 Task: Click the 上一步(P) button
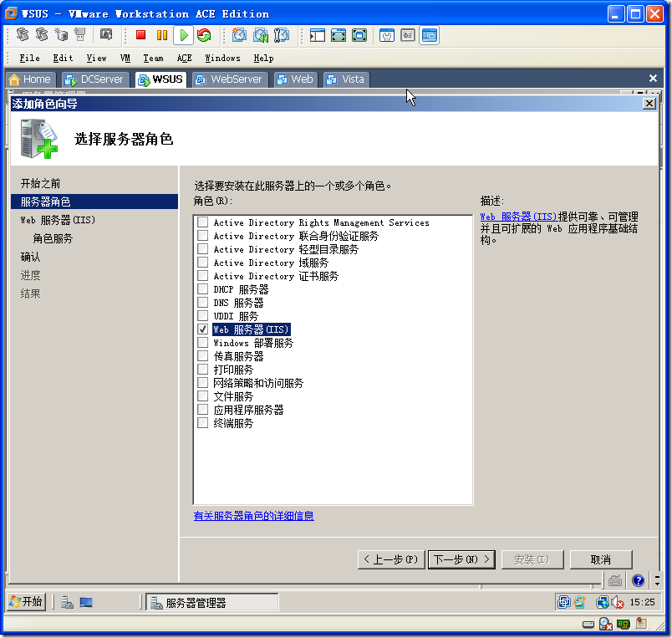[391, 559]
